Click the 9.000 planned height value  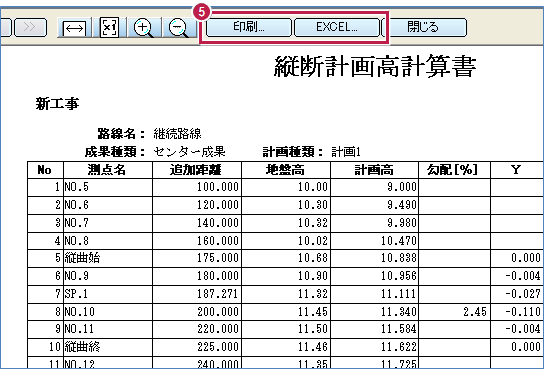tap(402, 187)
